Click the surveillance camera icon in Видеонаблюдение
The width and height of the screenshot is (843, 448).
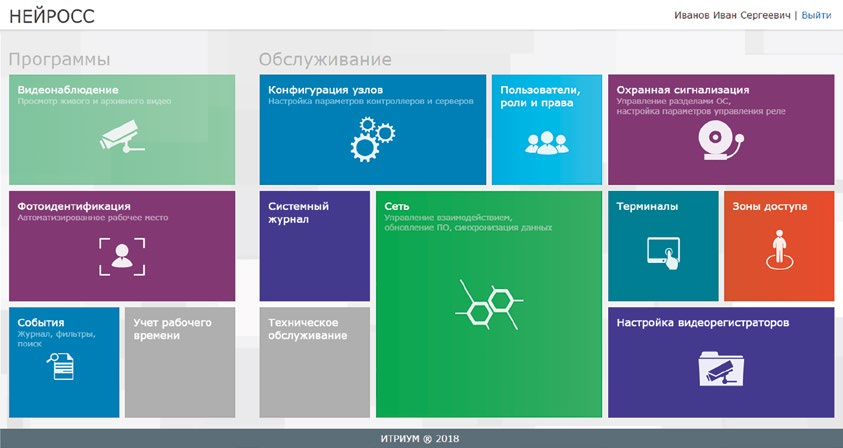tap(122, 135)
